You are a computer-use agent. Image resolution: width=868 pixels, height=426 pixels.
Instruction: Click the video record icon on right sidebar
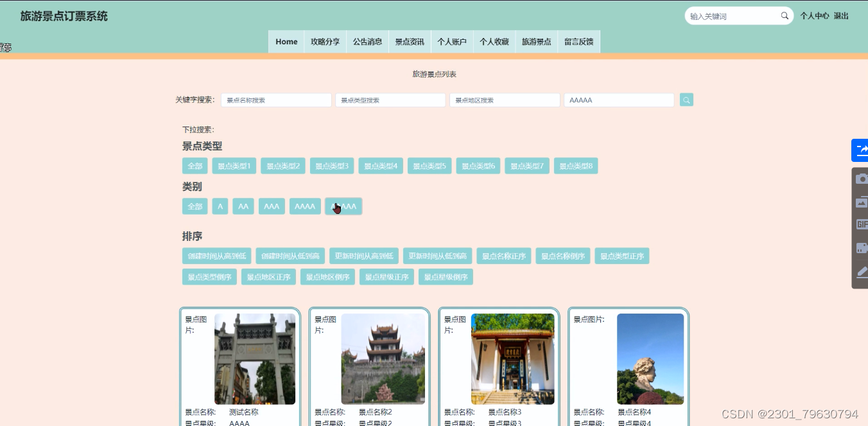tap(862, 248)
